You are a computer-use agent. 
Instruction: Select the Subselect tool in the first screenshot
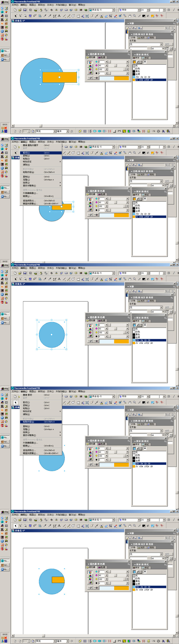click(21, 16)
